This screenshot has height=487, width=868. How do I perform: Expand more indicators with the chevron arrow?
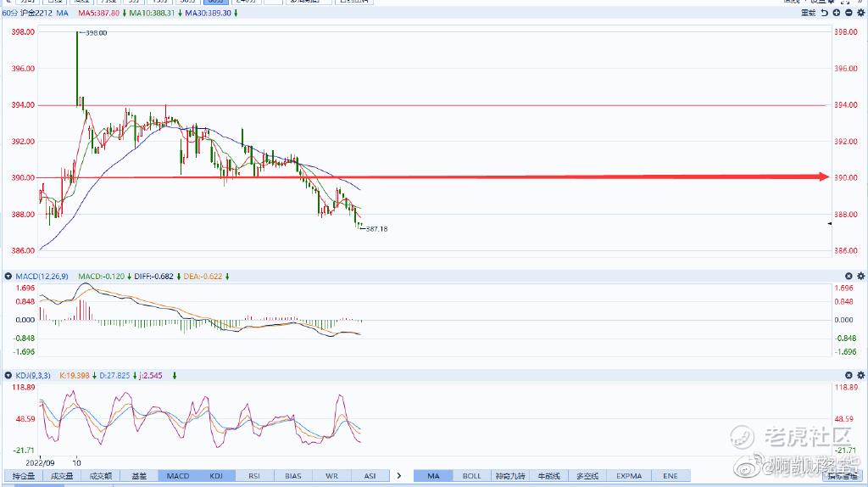399,475
